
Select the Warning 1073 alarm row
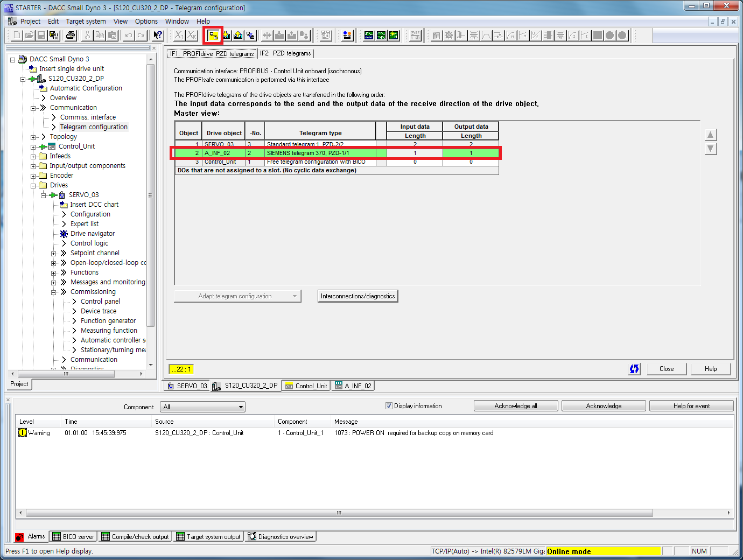pyautogui.click(x=374, y=433)
